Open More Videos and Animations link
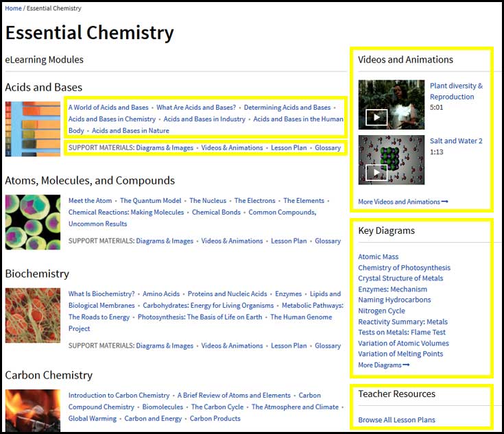 click(x=403, y=202)
